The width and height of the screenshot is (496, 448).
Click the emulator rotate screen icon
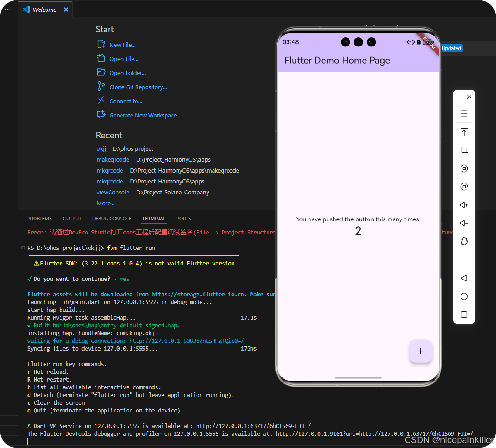click(x=464, y=168)
